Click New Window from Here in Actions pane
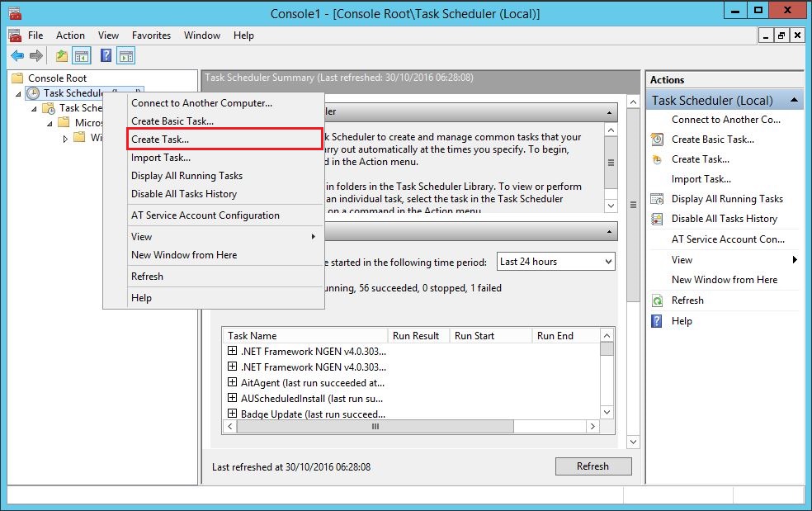Screen dimensions: 812x511 pyautogui.click(x=725, y=280)
